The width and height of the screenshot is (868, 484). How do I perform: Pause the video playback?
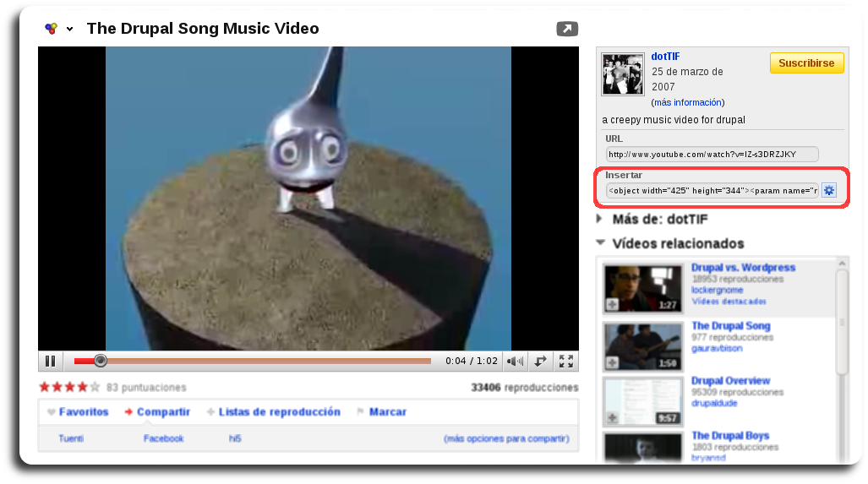coord(50,362)
